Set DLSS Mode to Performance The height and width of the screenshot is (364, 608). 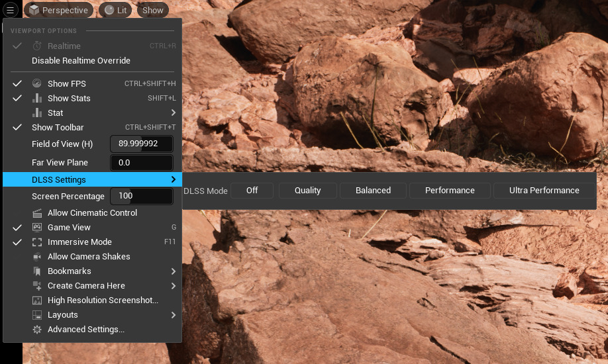click(450, 191)
